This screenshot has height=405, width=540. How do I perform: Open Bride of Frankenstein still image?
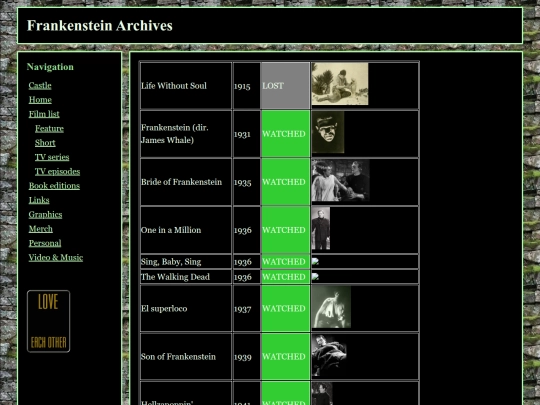[x=341, y=180]
